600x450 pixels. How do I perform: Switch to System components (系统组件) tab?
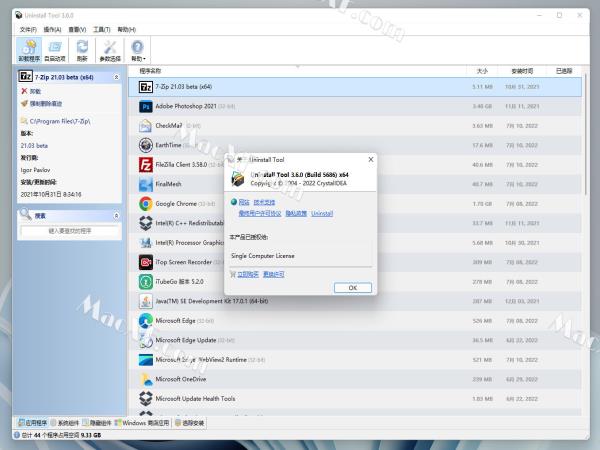coord(65,423)
